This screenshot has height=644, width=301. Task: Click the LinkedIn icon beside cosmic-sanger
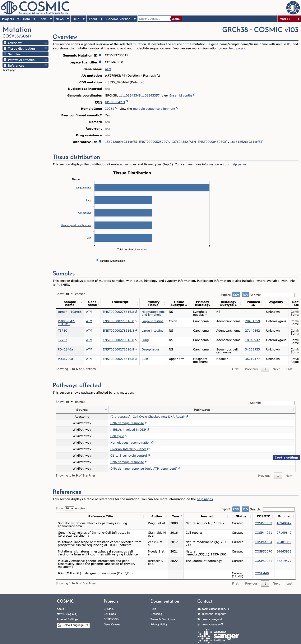pos(199,624)
